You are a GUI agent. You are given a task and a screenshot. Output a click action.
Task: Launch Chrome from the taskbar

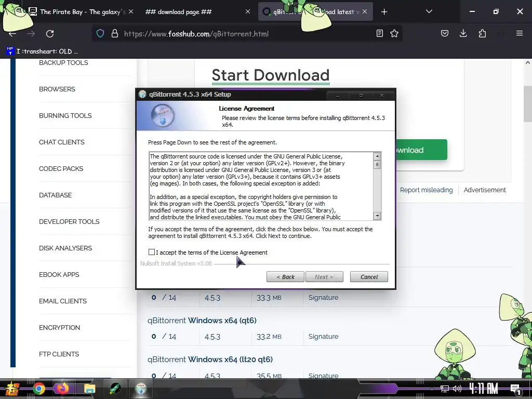point(38,389)
